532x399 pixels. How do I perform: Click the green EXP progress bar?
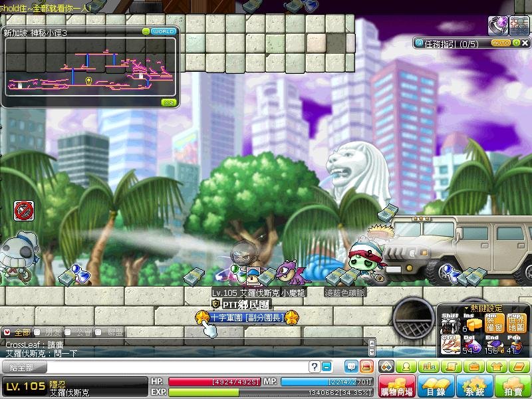[x=271, y=392]
